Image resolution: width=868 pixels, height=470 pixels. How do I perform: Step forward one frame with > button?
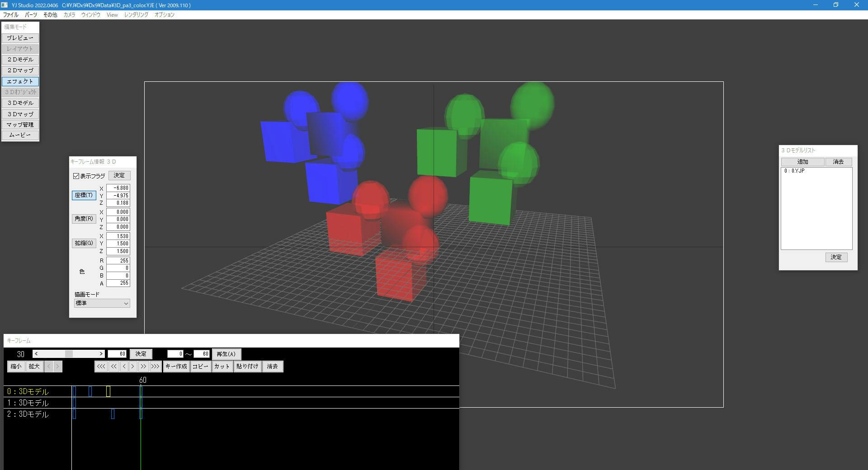click(133, 367)
